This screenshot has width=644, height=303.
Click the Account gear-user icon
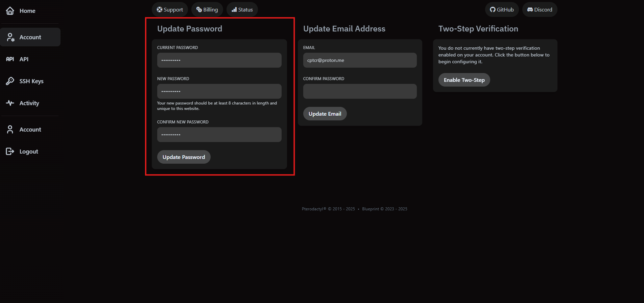point(10,37)
